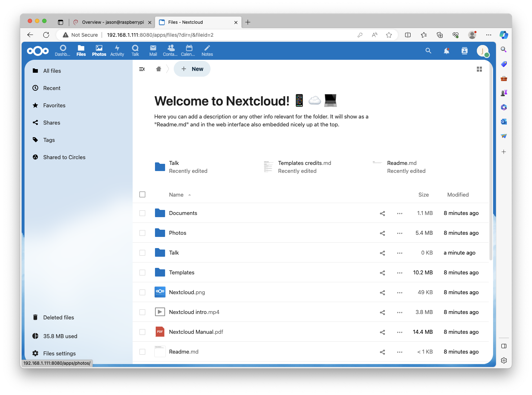Open Deleted files in the sidebar

pos(58,317)
